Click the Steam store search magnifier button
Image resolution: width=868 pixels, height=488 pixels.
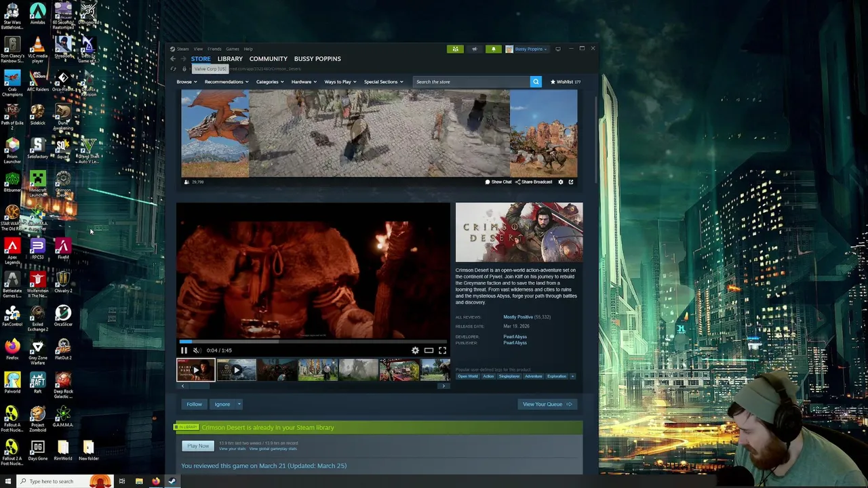(536, 82)
